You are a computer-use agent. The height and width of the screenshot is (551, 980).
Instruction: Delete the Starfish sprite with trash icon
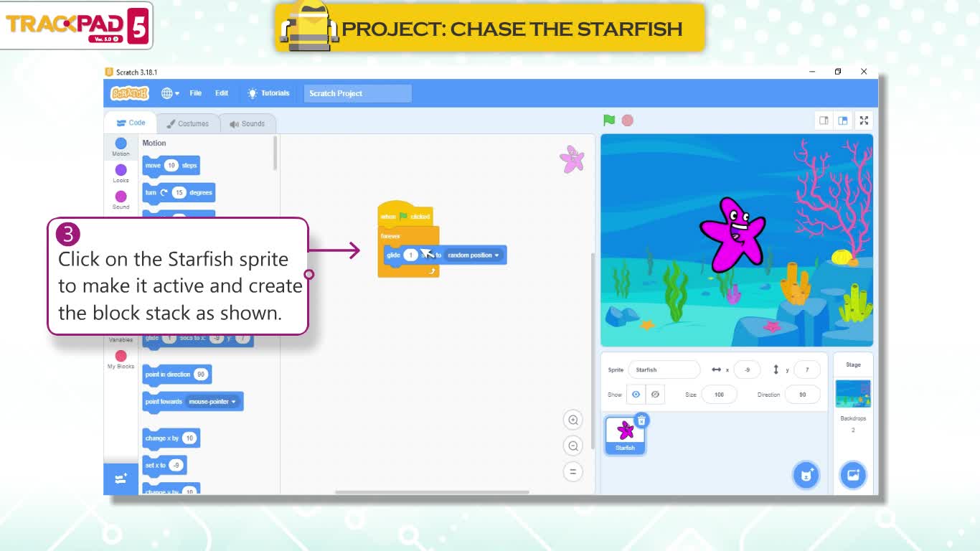[x=641, y=420]
